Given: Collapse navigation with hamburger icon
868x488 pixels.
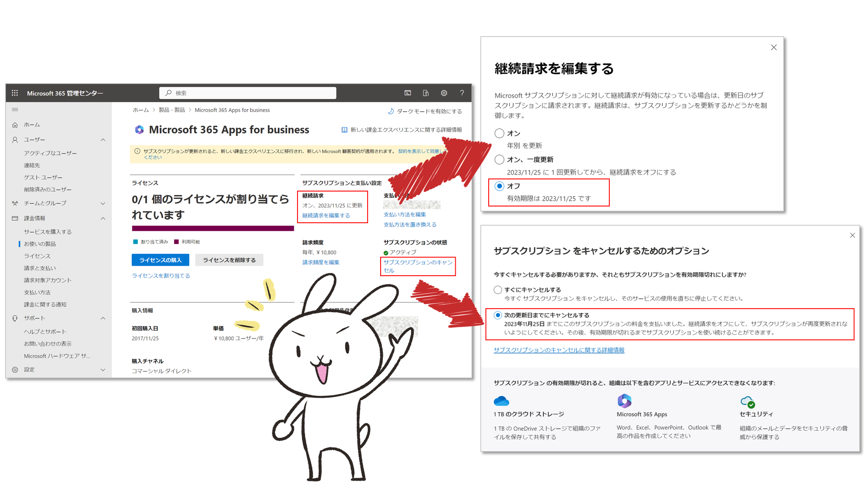Looking at the screenshot, I should coord(15,109).
